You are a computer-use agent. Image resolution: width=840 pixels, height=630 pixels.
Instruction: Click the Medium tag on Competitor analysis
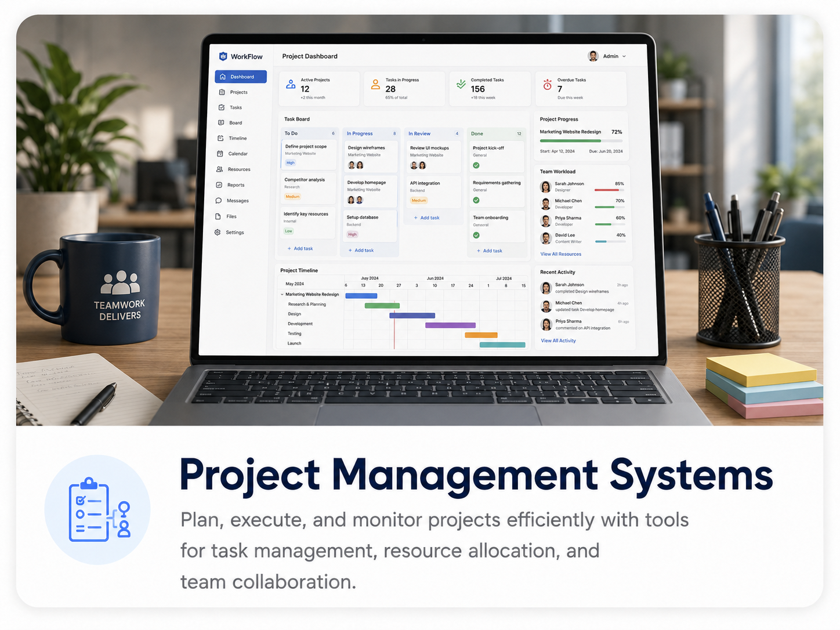coord(292,197)
